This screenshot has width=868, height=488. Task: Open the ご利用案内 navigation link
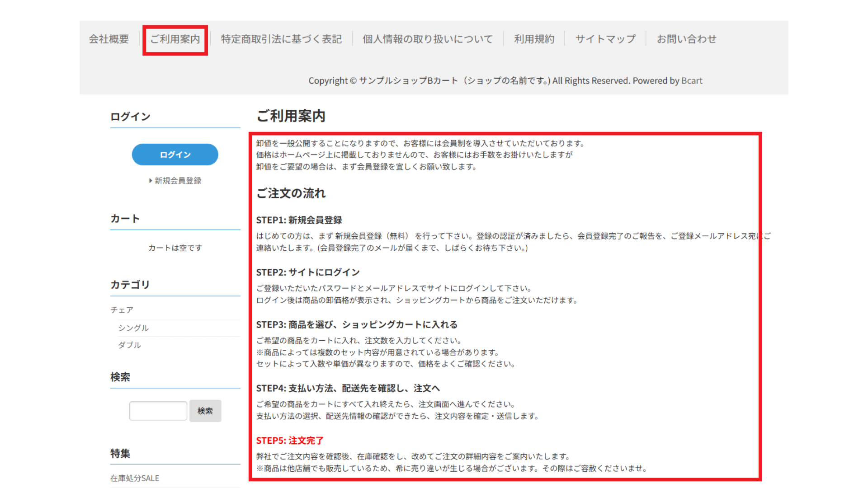click(175, 39)
